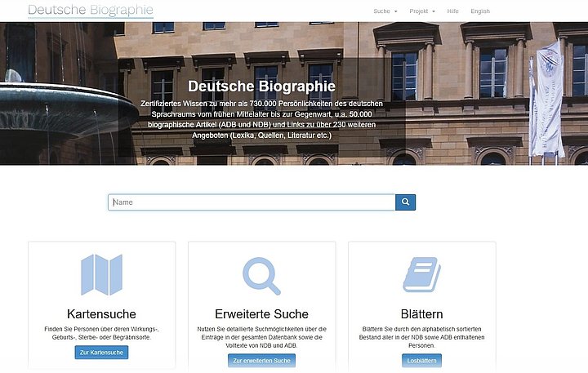Viewport: 588px width, 373px height.
Task: Click the folded map icon for Kartensuche
Action: tap(101, 275)
